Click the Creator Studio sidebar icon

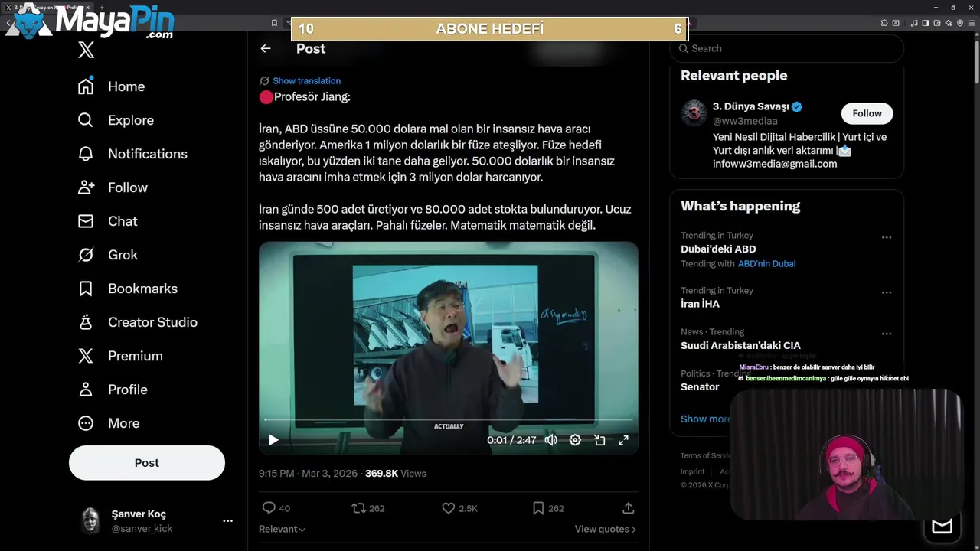(86, 322)
